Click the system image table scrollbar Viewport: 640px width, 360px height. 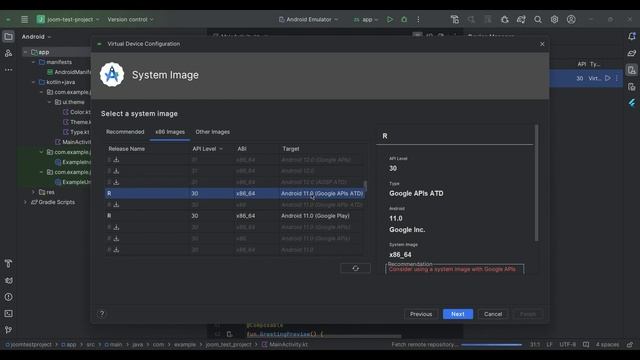coord(365,186)
